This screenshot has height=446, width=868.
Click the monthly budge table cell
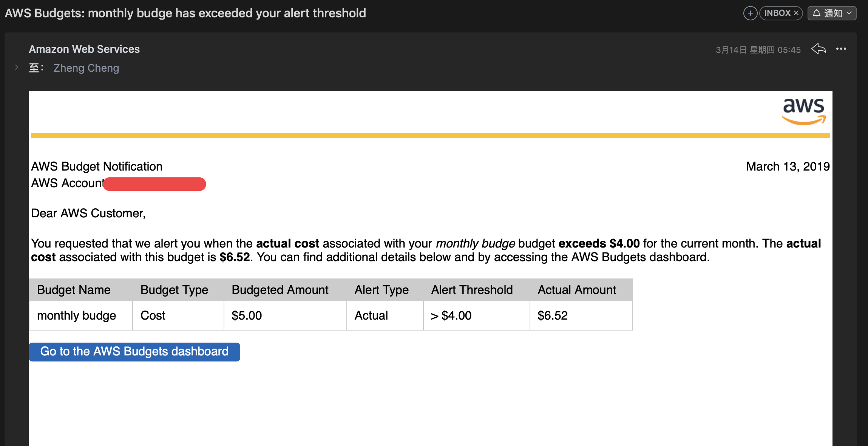(x=77, y=315)
